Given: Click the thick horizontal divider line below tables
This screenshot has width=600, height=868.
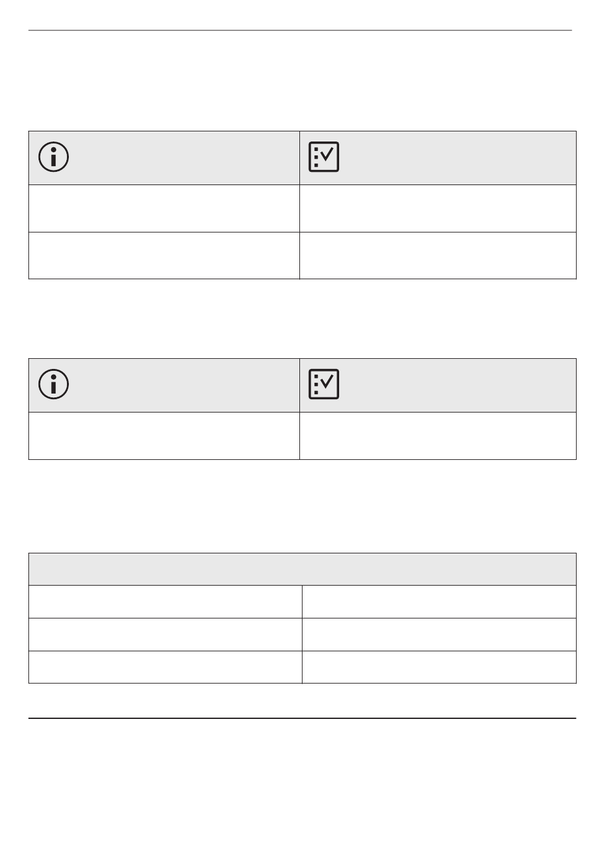Looking at the screenshot, I should tap(303, 718).
